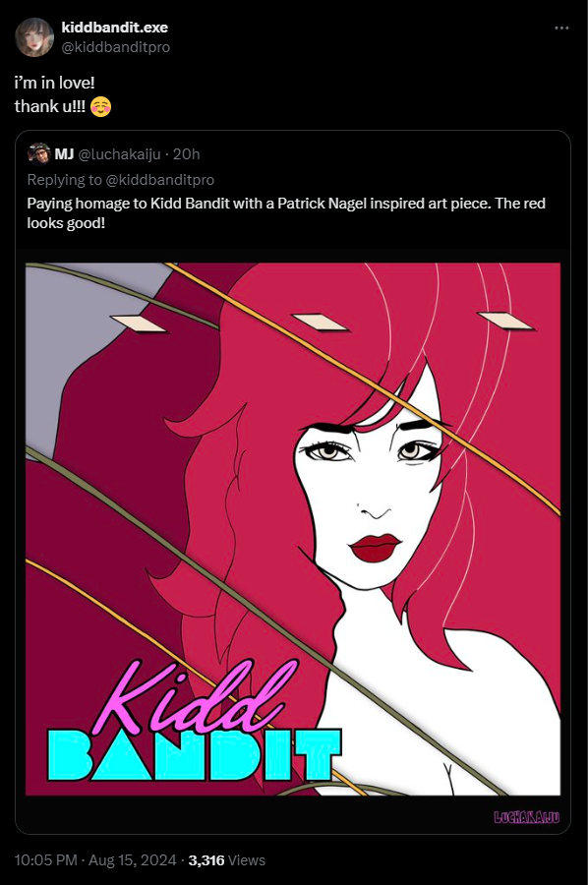The width and height of the screenshot is (588, 885).
Task: Click the MJ display name in quoted tweet
Action: click(x=64, y=154)
